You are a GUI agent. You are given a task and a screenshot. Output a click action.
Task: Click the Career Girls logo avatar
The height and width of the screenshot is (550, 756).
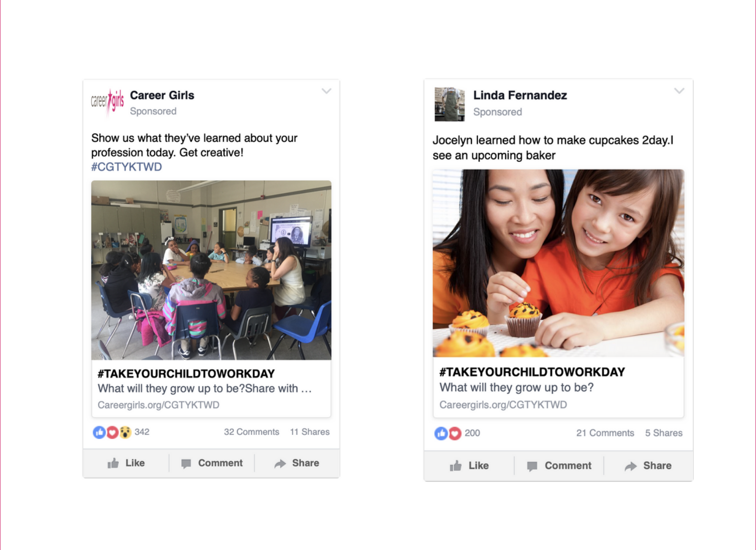click(108, 102)
